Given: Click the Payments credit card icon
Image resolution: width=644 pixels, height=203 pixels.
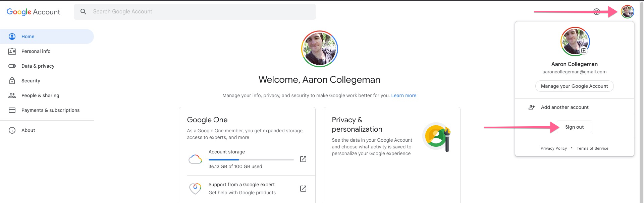Looking at the screenshot, I should pyautogui.click(x=12, y=110).
